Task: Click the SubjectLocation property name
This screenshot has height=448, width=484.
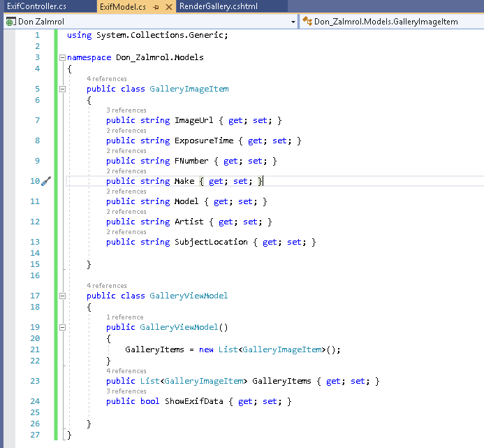Action: [211, 243]
